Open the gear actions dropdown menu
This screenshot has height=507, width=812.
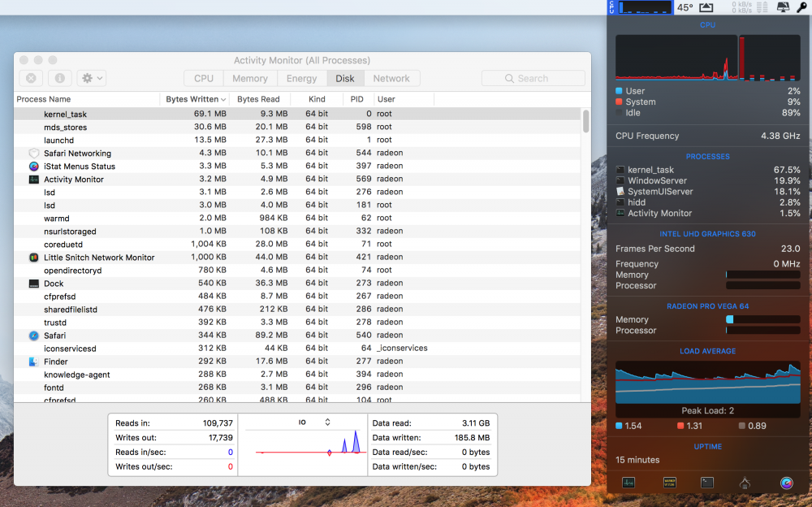(x=92, y=78)
